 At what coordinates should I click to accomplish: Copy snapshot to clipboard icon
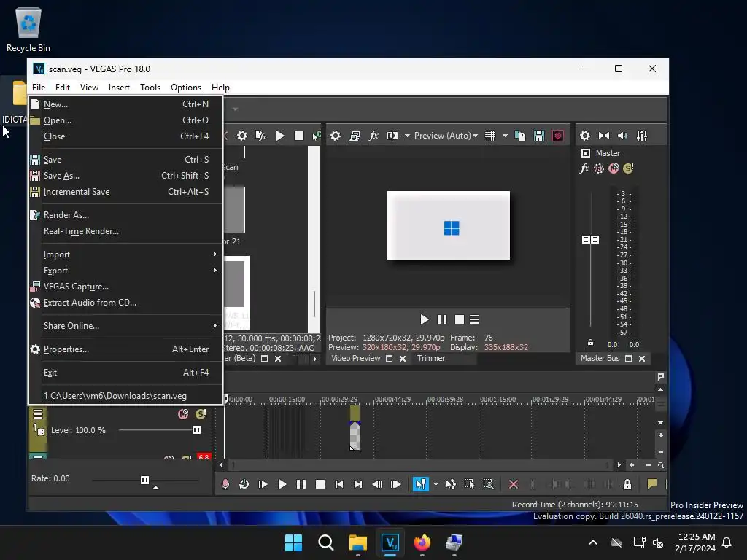point(520,136)
